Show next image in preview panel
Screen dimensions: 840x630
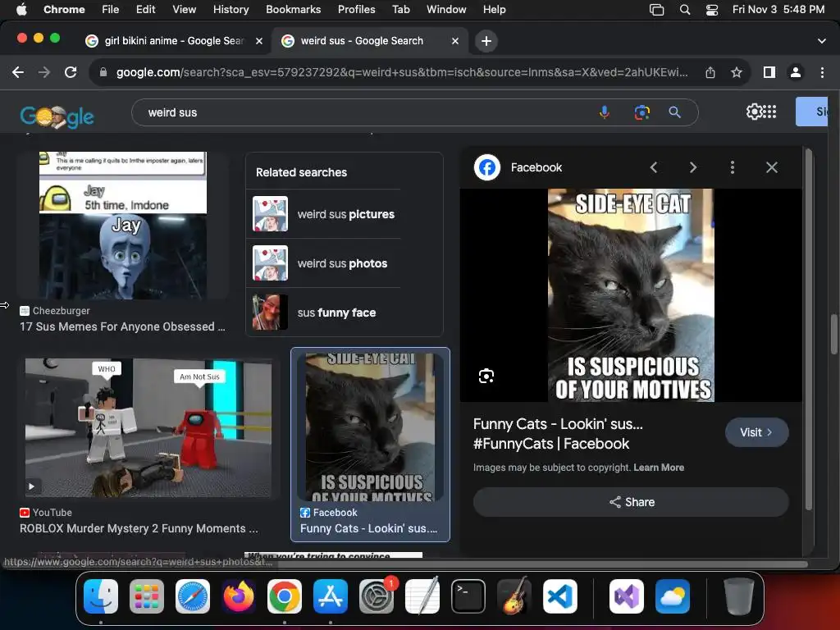coord(692,167)
